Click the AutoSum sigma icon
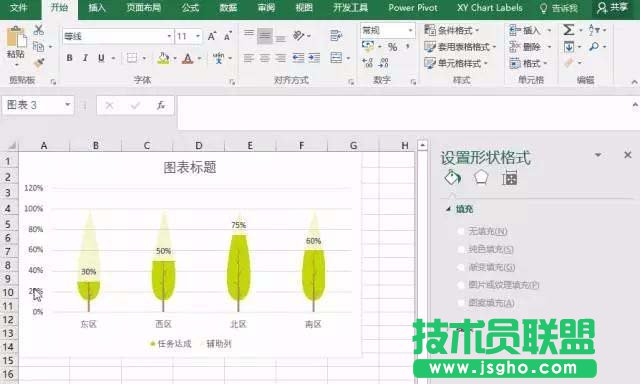Screen dimensions: 640x384 click(x=569, y=30)
